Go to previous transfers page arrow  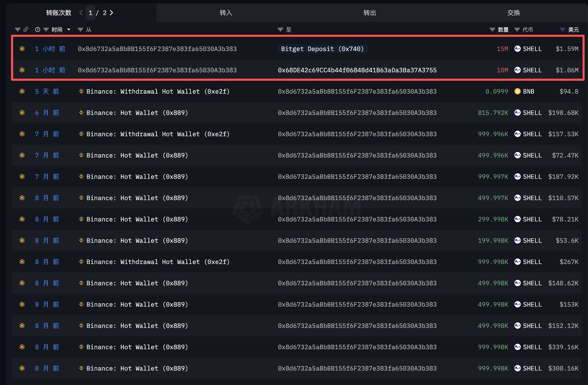pos(81,13)
